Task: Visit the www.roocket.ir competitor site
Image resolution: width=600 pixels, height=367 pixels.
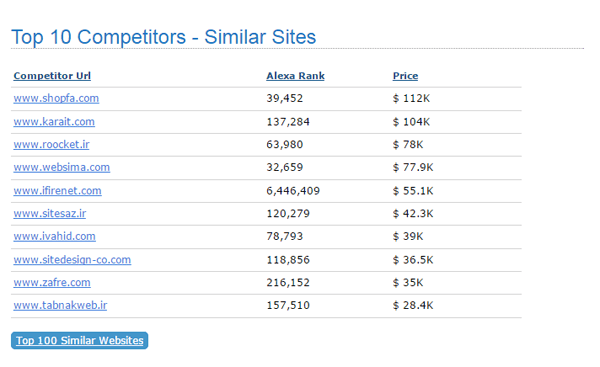Action: 51,144
